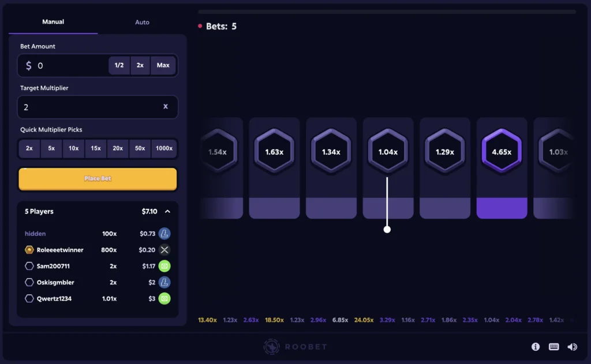Select player Oskisgmbler in the list
Image resolution: width=591 pixels, height=364 pixels.
pyautogui.click(x=55, y=282)
